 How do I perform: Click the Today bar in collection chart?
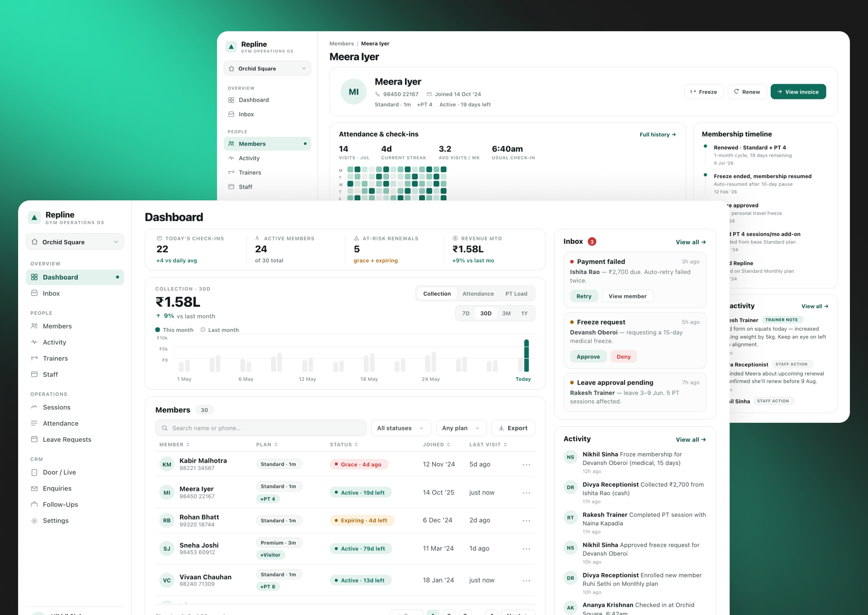[526, 355]
